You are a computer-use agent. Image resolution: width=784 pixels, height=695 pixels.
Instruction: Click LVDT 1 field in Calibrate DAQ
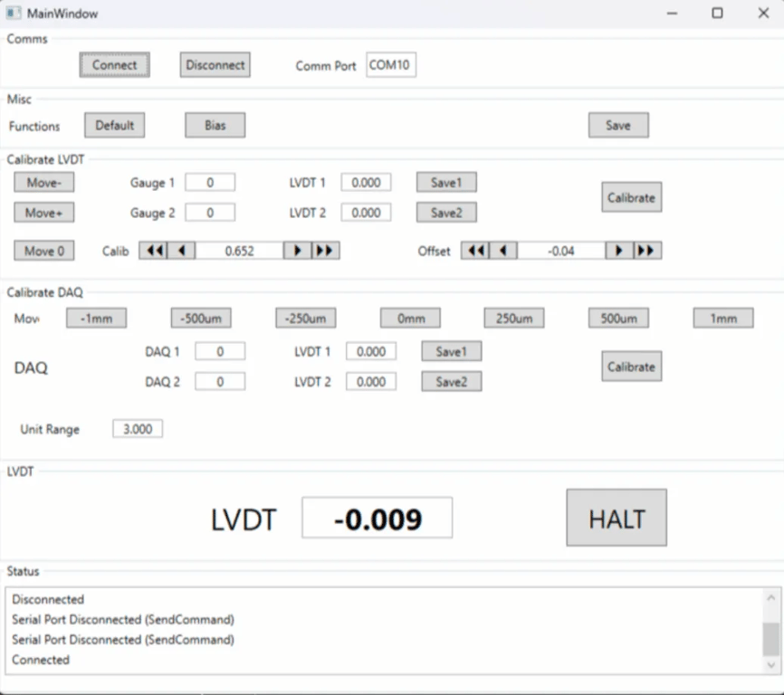(x=371, y=351)
